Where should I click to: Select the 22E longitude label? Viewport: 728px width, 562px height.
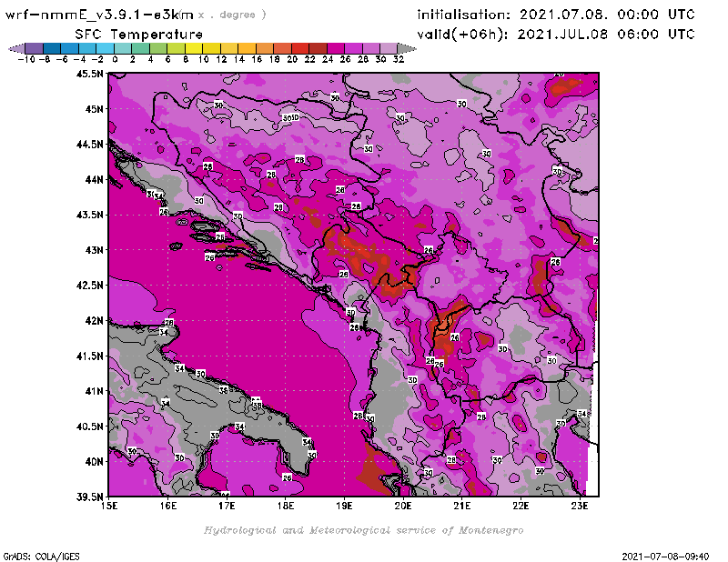coord(521,506)
